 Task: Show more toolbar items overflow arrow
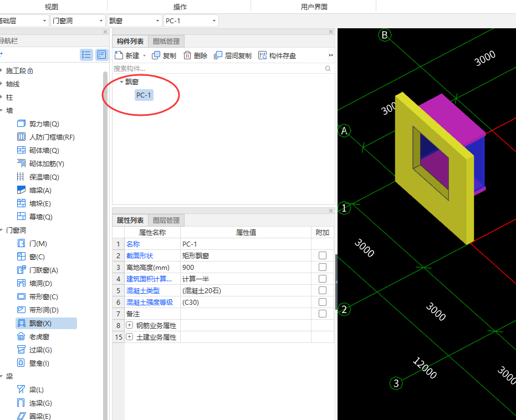331,55
